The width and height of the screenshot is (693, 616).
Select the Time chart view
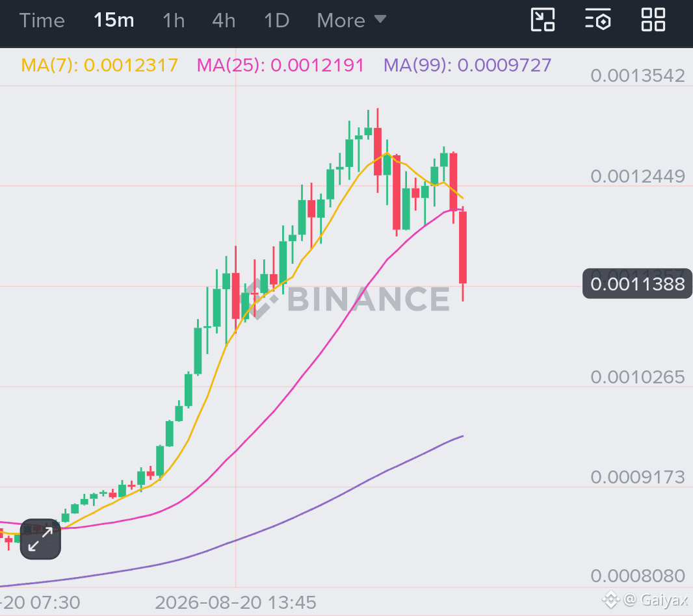[x=42, y=21]
